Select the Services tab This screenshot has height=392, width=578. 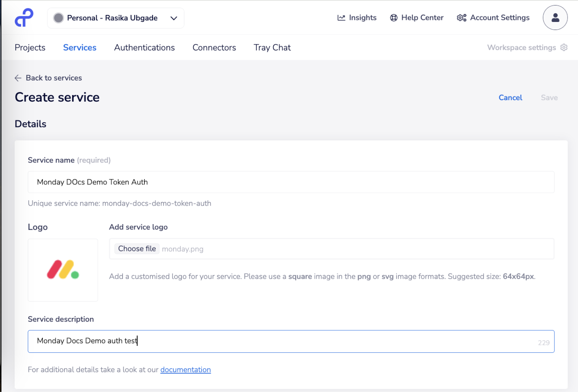79,47
